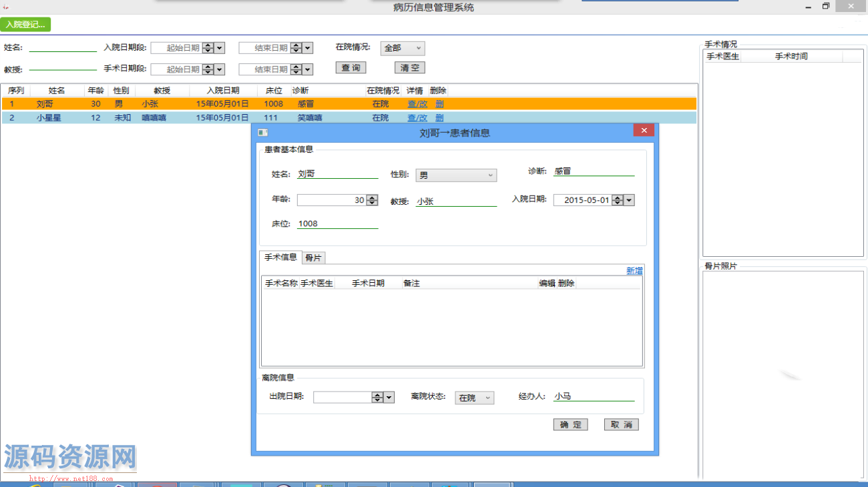Click the 年龄 number box showing 30
The width and height of the screenshot is (868, 487).
(x=332, y=200)
